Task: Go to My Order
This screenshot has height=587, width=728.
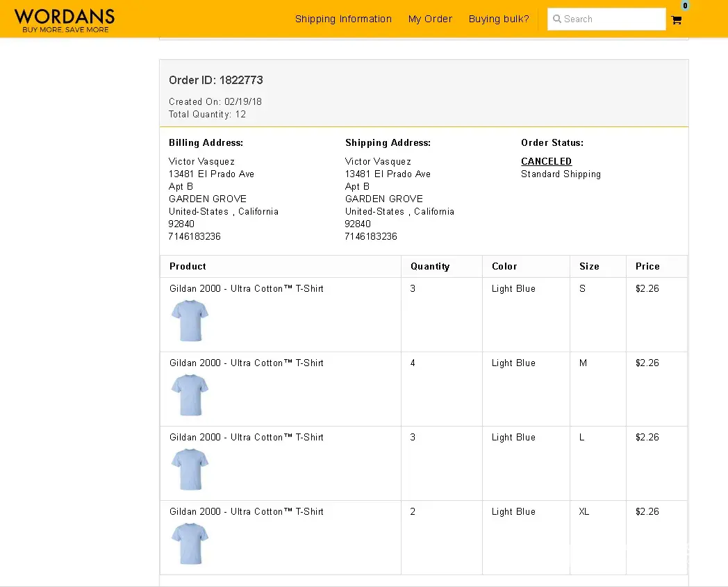Action: point(430,19)
